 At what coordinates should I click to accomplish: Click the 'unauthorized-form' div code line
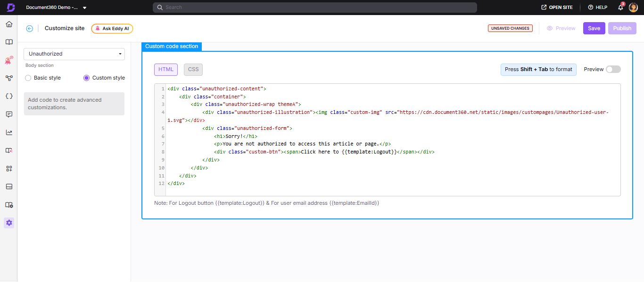[x=248, y=128]
